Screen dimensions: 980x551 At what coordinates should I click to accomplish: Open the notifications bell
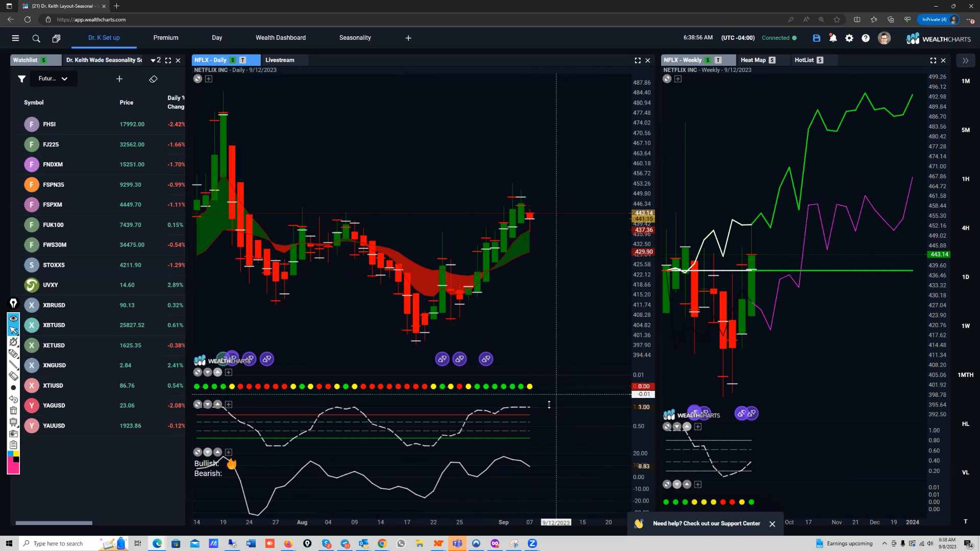coord(832,38)
